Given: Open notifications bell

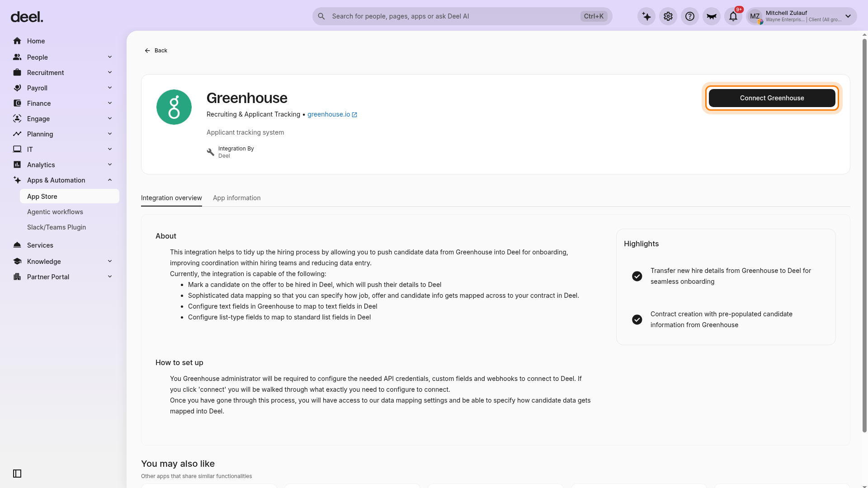Looking at the screenshot, I should (x=733, y=17).
